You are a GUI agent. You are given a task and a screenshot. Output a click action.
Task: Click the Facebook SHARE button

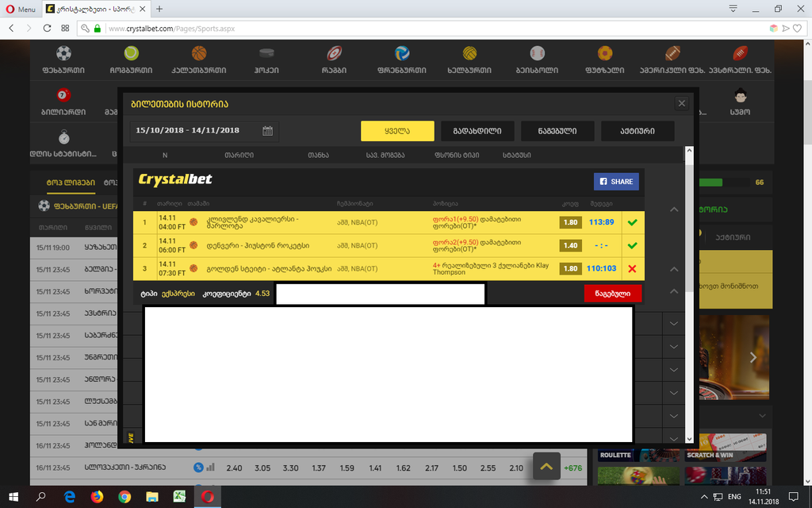point(616,182)
